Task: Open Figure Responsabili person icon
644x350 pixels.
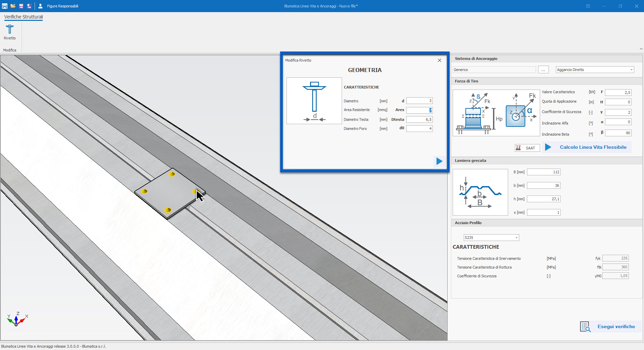Action: (x=40, y=6)
